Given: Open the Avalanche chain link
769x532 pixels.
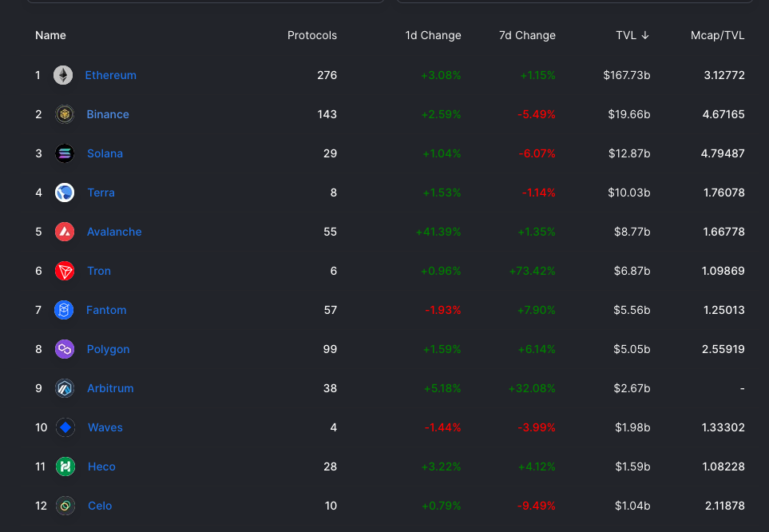Looking at the screenshot, I should click(x=114, y=232).
